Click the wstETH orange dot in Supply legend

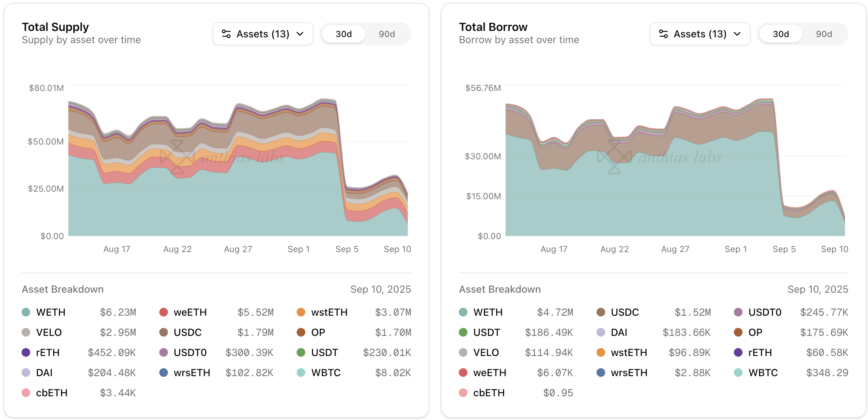click(301, 312)
